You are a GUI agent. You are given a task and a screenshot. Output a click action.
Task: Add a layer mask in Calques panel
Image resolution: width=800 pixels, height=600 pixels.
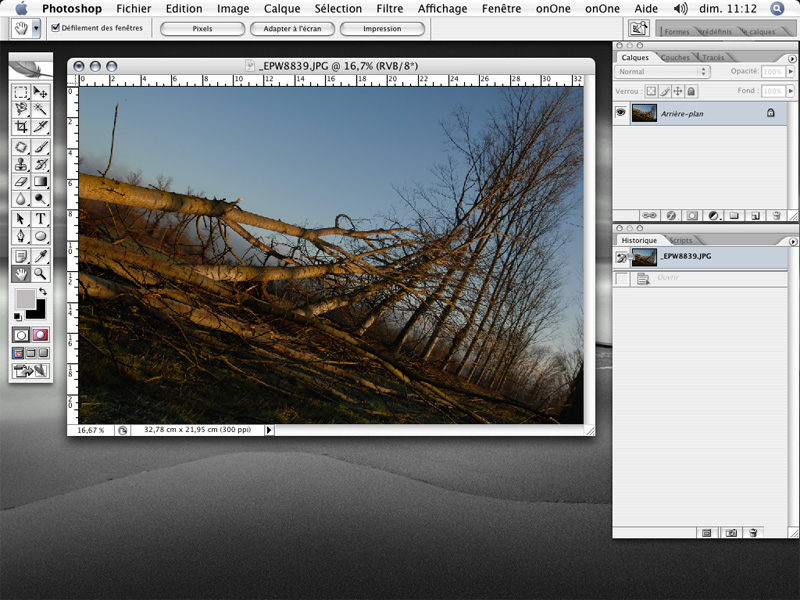(x=692, y=216)
